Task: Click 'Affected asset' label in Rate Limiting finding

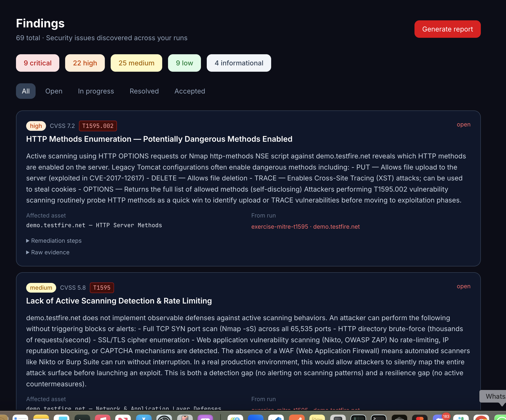Action: tap(46, 399)
